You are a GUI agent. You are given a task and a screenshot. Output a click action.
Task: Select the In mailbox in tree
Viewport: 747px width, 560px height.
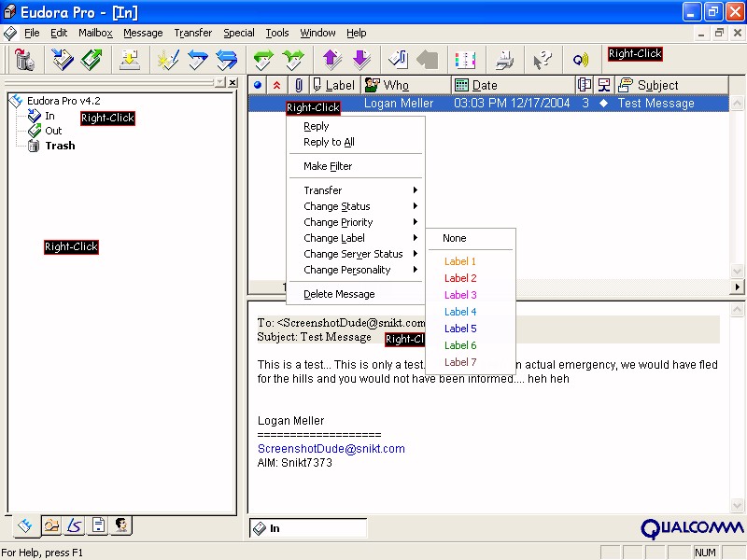(49, 116)
